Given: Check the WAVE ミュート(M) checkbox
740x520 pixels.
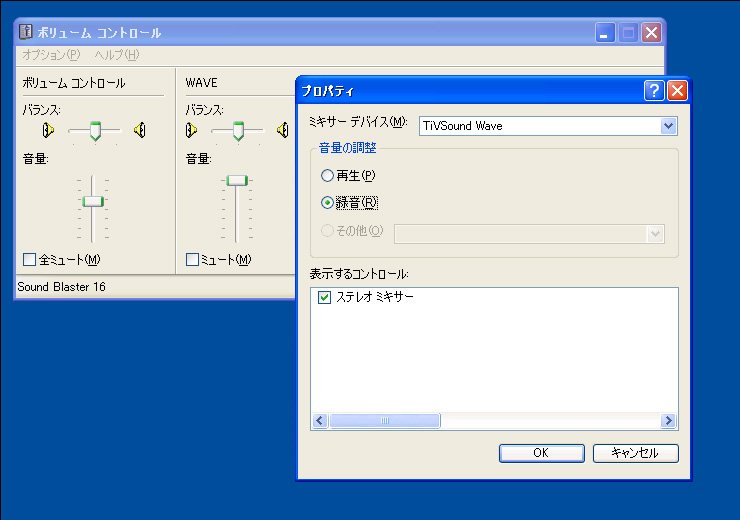Looking at the screenshot, I should pyautogui.click(x=192, y=260).
